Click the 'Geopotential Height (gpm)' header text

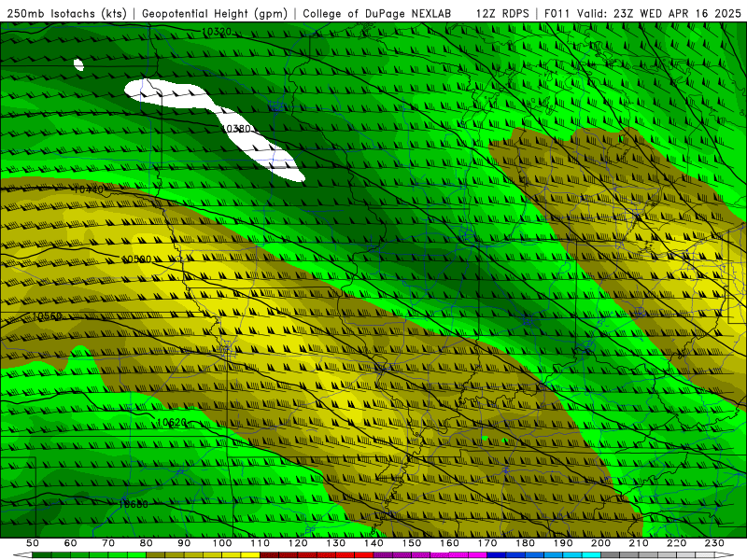point(215,14)
